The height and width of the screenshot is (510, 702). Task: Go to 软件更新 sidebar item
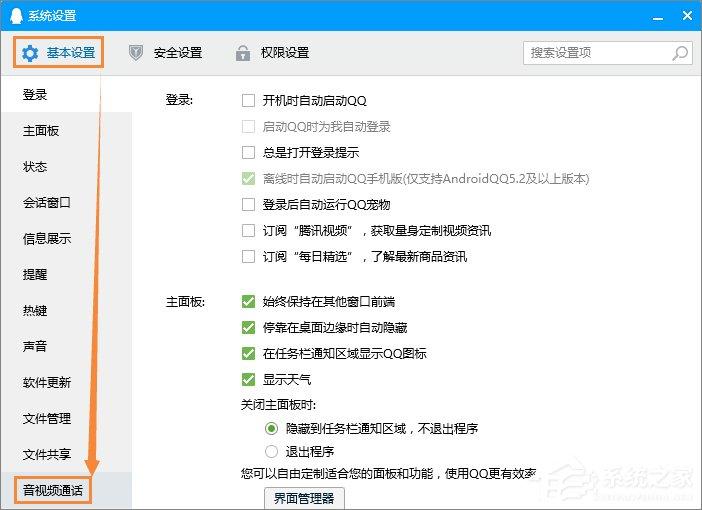tap(66, 382)
